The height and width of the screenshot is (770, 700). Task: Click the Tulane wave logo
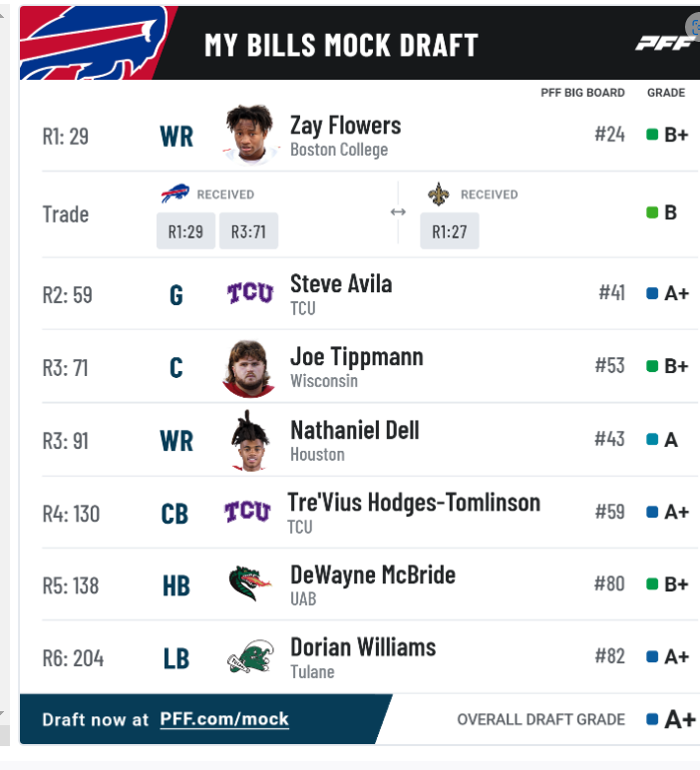click(x=250, y=656)
